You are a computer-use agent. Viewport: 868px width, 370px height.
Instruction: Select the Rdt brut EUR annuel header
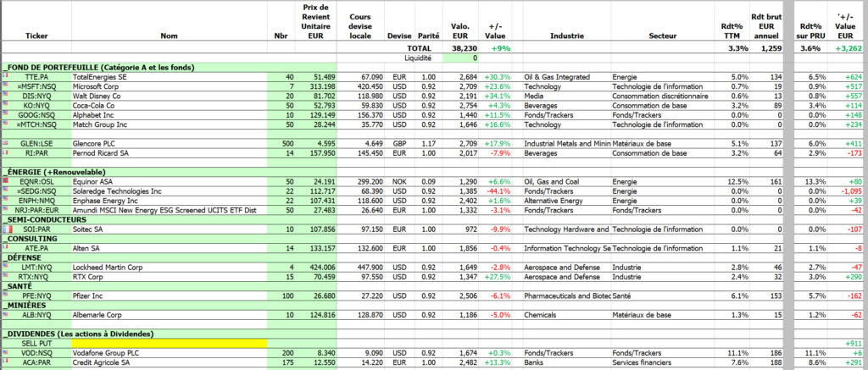point(766,26)
